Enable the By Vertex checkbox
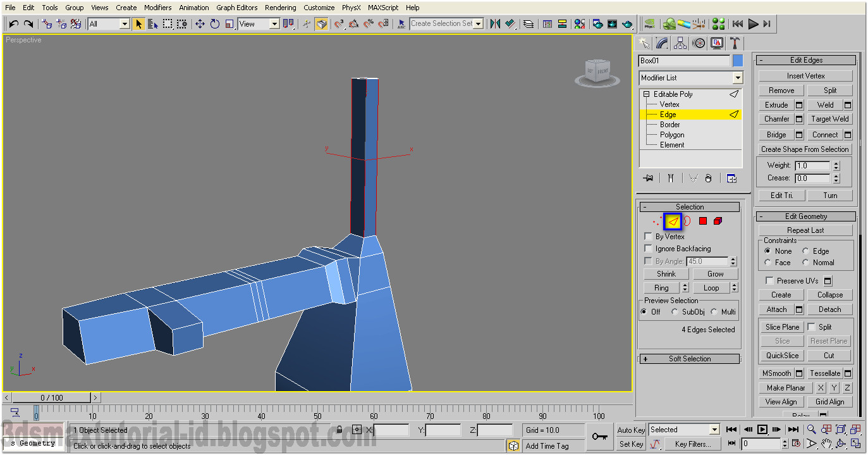 [x=649, y=236]
